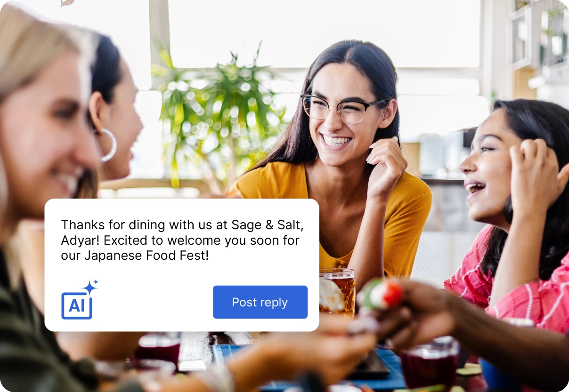
Task: Click the word 'Adyar!' in the reply
Action: click(x=81, y=240)
